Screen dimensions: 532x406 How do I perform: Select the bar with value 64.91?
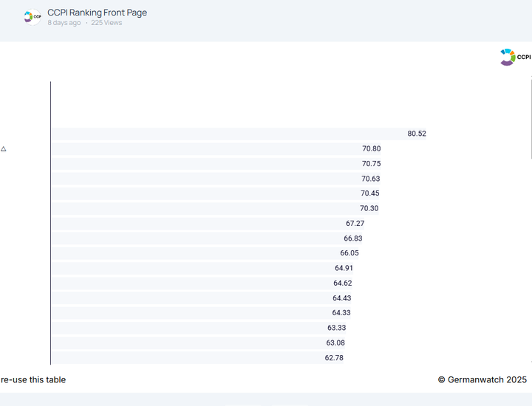click(192, 268)
